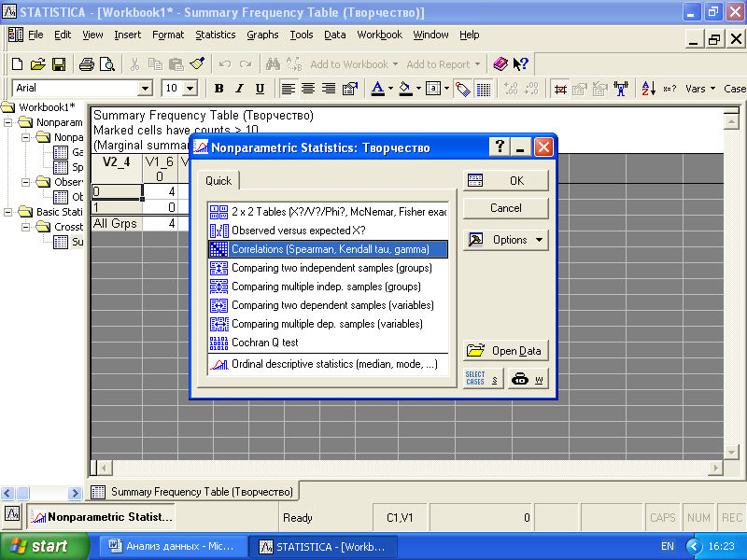Click Cancel in the dialog
Screen dimensions: 747x560
(x=505, y=208)
